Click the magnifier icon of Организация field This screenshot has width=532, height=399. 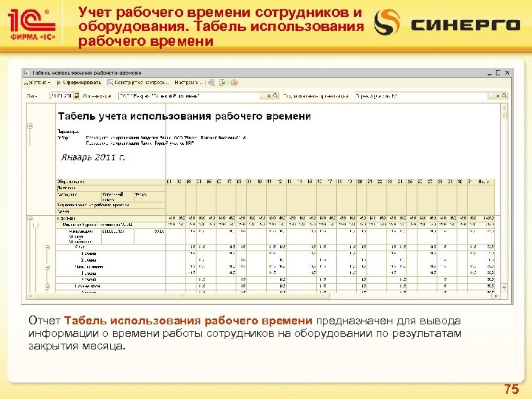[276, 96]
